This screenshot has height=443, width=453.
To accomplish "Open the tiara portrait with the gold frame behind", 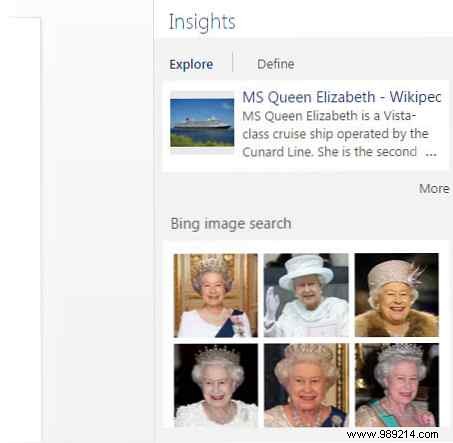I will click(x=306, y=385).
